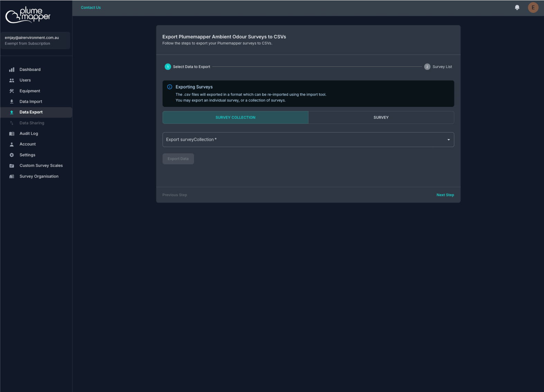This screenshot has width=544, height=392.
Task: Open Equipment section
Action: 36,91
